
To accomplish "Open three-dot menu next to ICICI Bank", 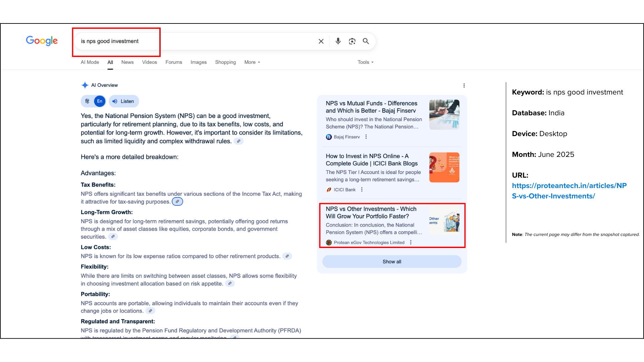I will [x=362, y=190].
